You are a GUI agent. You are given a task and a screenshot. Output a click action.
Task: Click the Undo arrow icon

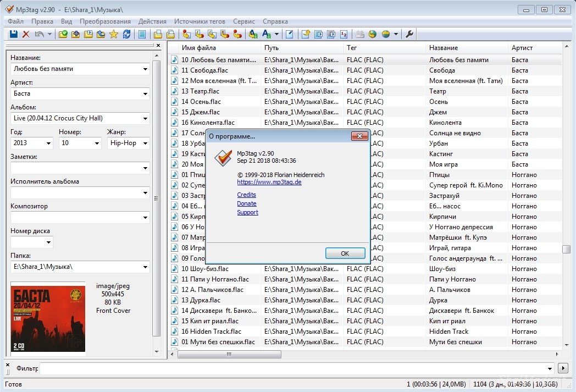tap(39, 34)
